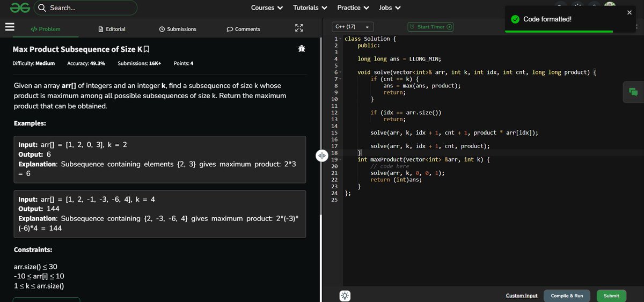
Task: Click the 'Accuracy: 49.3%' label
Action: coord(86,63)
